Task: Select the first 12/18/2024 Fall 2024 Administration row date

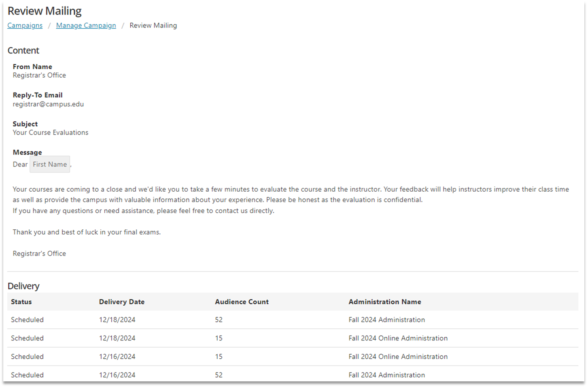Action: point(117,319)
